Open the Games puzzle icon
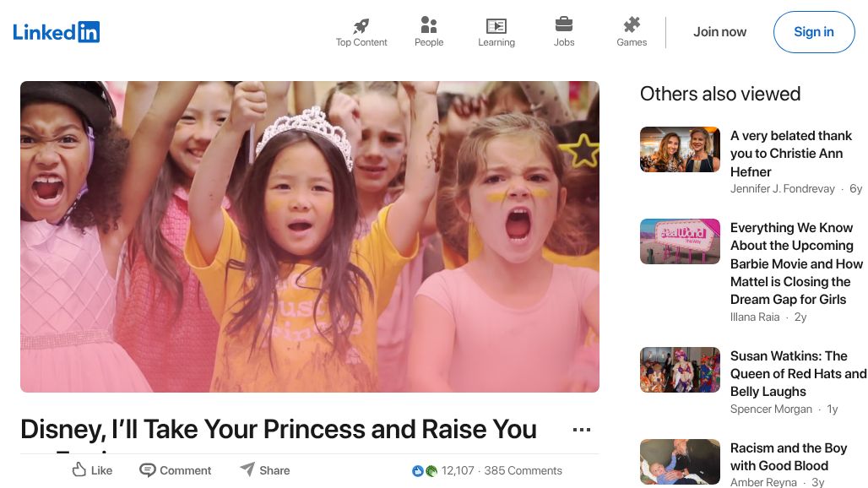Screen dimensions: 868x488 pos(632,25)
